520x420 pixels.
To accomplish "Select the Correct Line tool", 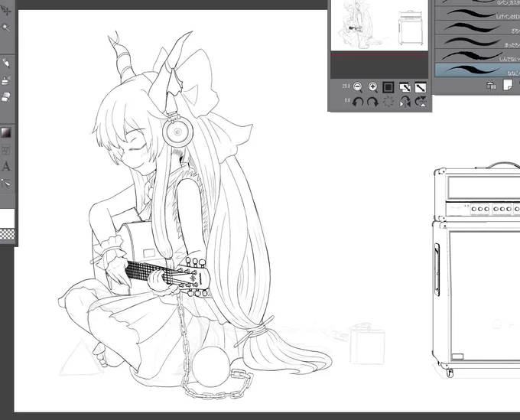I will pos(5,184).
